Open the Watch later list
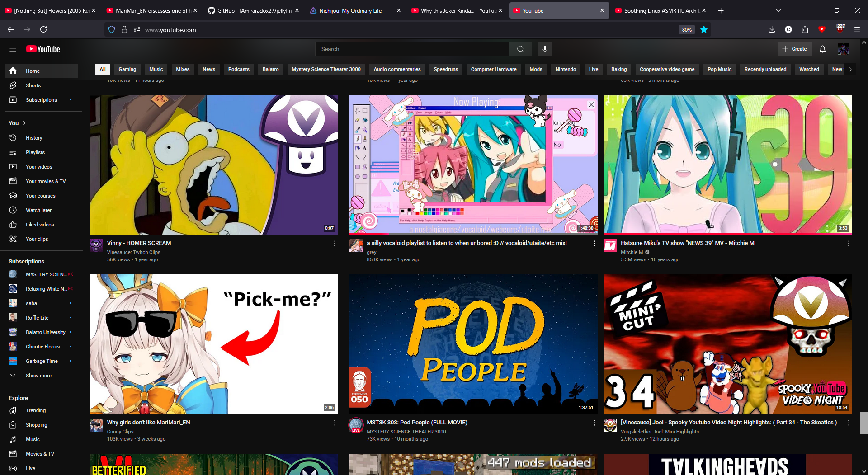The image size is (868, 475). [x=41, y=210]
